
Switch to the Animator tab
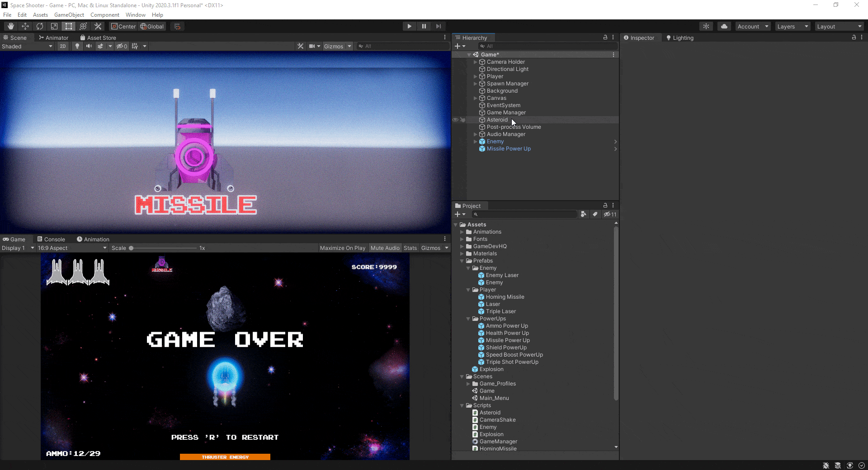tap(53, 38)
